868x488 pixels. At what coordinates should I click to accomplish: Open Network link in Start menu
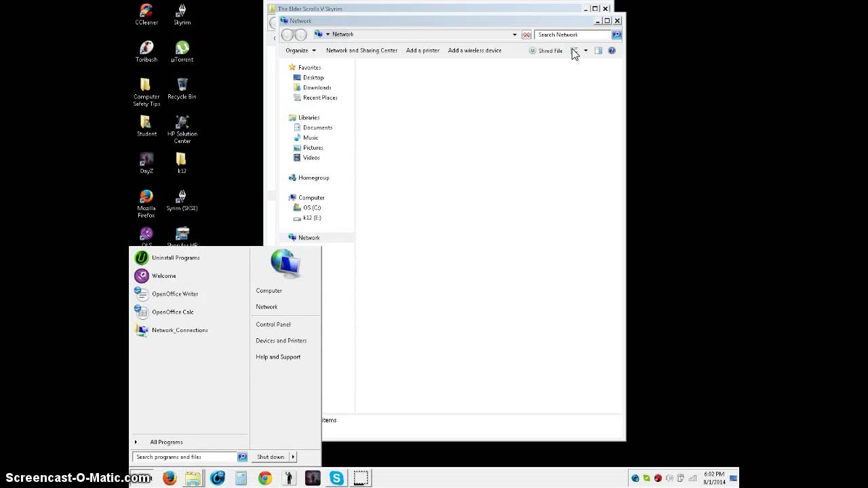267,307
